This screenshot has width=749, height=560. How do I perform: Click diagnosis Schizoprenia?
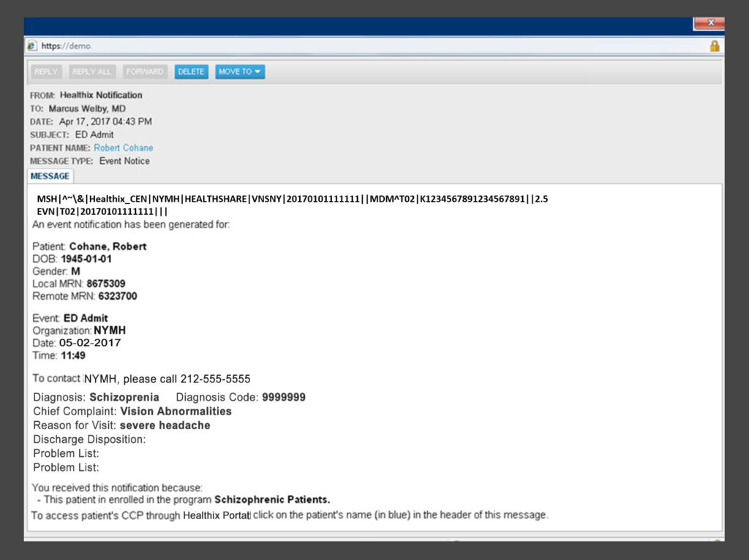tap(124, 397)
